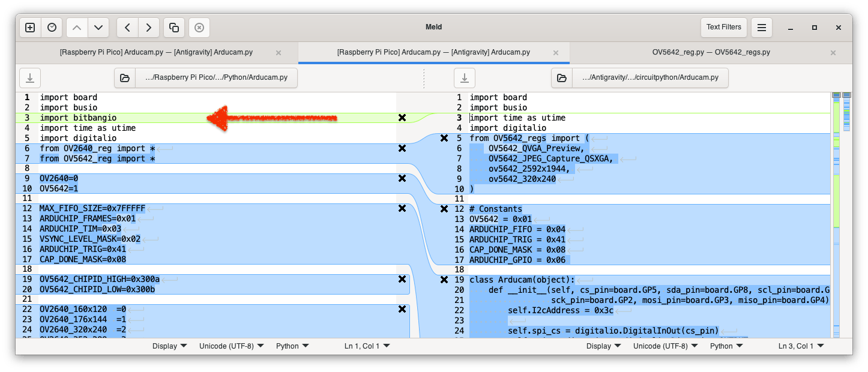
Task: Delete the 'import bitbangio' change chunk
Action: point(402,118)
